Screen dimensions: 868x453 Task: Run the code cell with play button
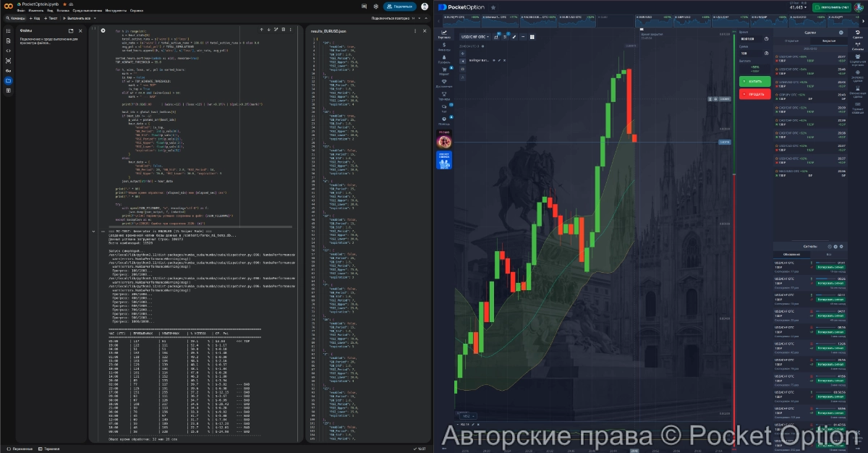tap(103, 30)
